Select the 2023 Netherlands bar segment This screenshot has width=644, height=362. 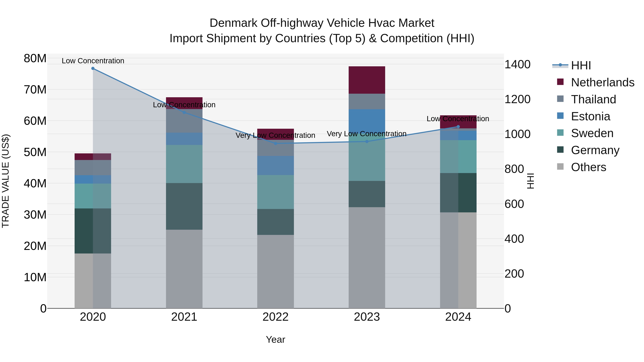(x=367, y=80)
